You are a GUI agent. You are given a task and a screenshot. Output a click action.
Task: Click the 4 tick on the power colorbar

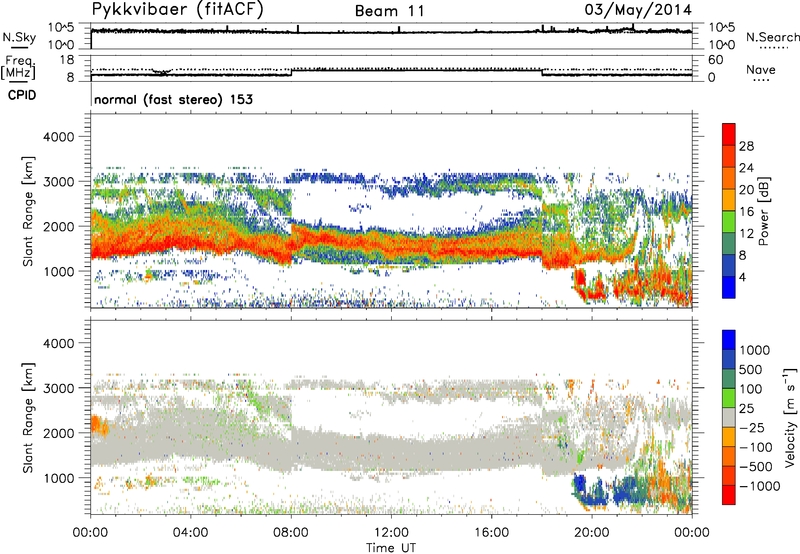tap(742, 277)
